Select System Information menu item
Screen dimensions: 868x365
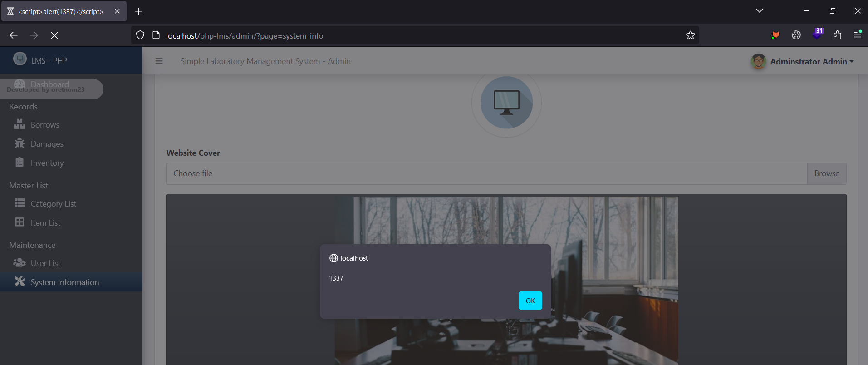click(71, 282)
